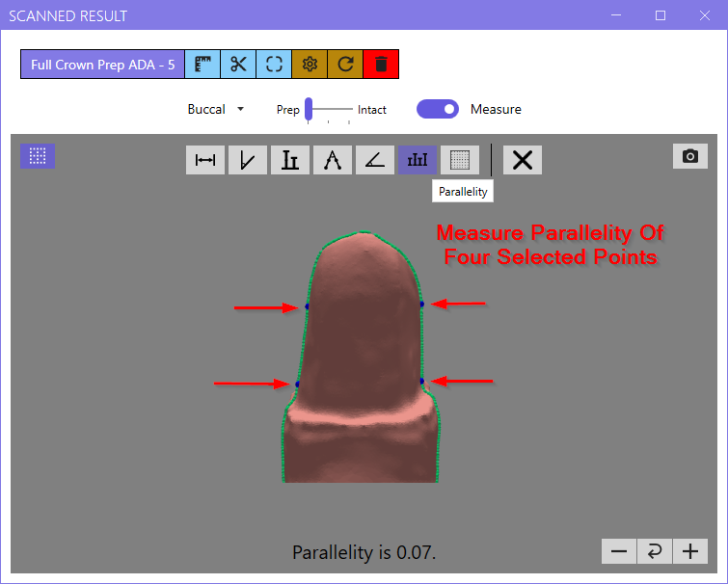Viewport: 728px width, 584px height.
Task: Click the 'Intact' slider label
Action: tap(372, 110)
